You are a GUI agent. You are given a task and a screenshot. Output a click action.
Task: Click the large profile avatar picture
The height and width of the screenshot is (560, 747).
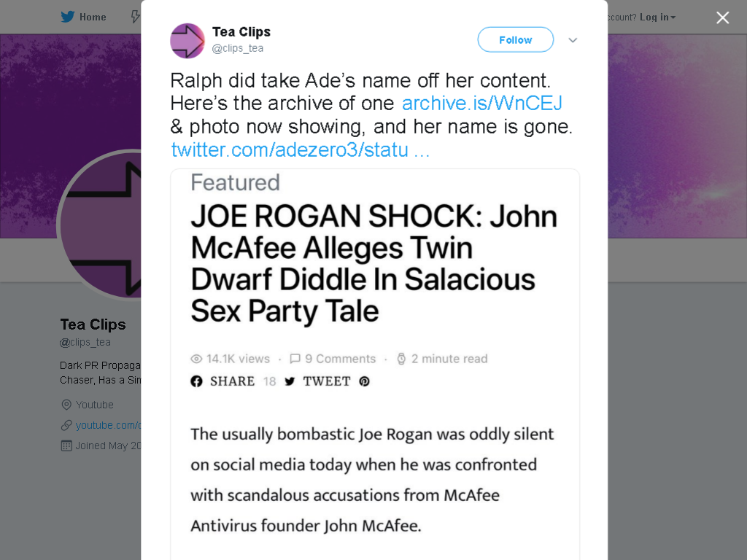[100, 225]
